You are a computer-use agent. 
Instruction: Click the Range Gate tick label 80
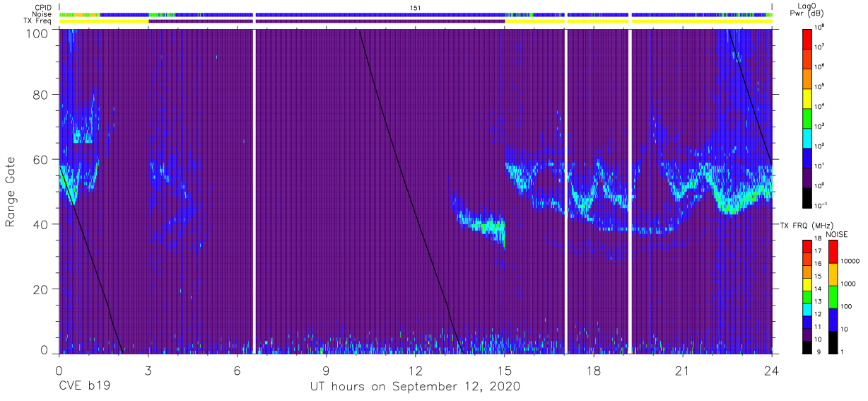(42, 95)
